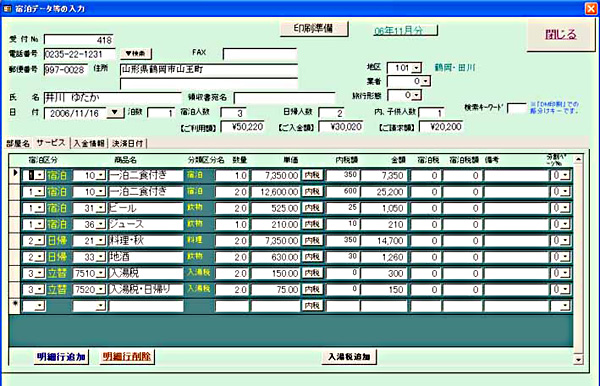The width and height of the screenshot is (600, 386).
Task: Toggle 内税 button in 料理・秋 row
Action: point(312,240)
